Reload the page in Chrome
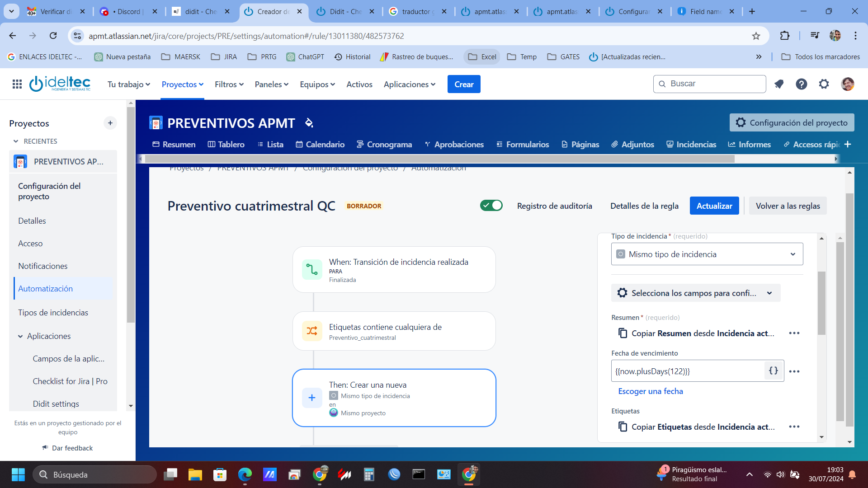 [53, 36]
